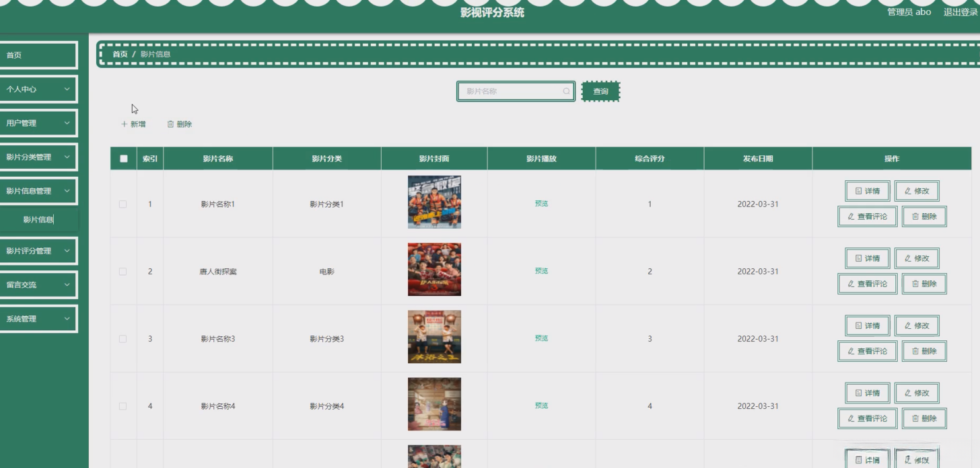Click 查看评论 for row 影片名称1
Viewport: 980px width, 468px height.
(868, 217)
